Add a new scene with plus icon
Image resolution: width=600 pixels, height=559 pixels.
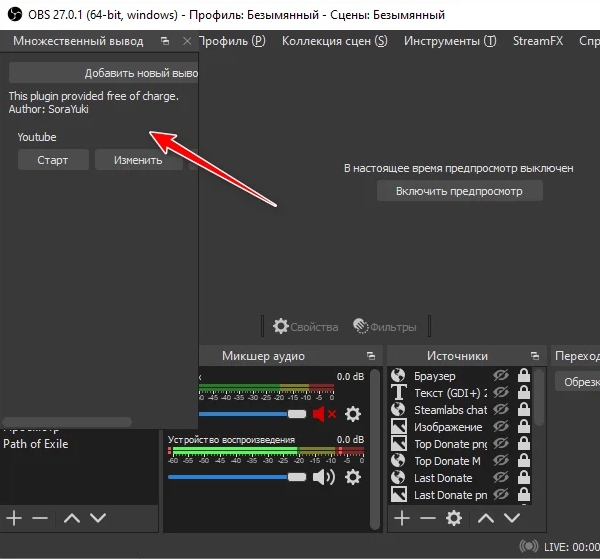14,518
